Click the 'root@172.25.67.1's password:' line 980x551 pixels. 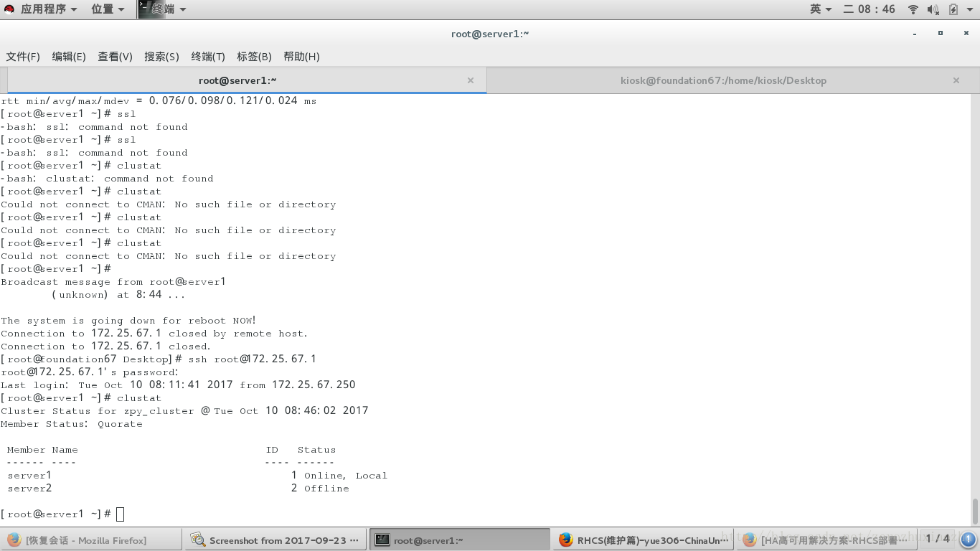(x=90, y=372)
